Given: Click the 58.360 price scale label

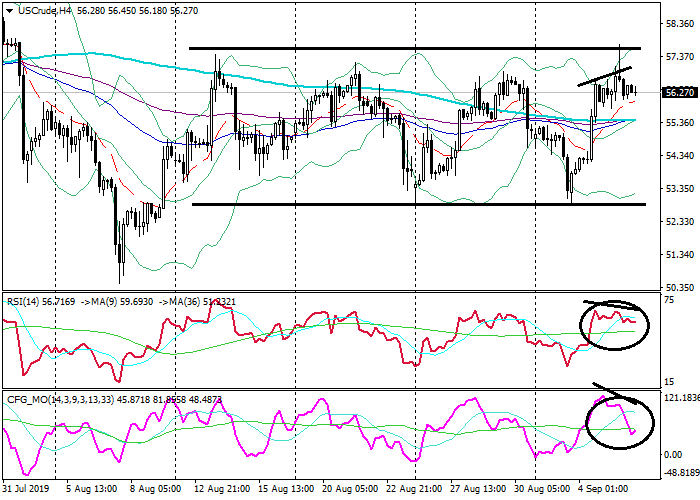Looking at the screenshot, I should (678, 24).
